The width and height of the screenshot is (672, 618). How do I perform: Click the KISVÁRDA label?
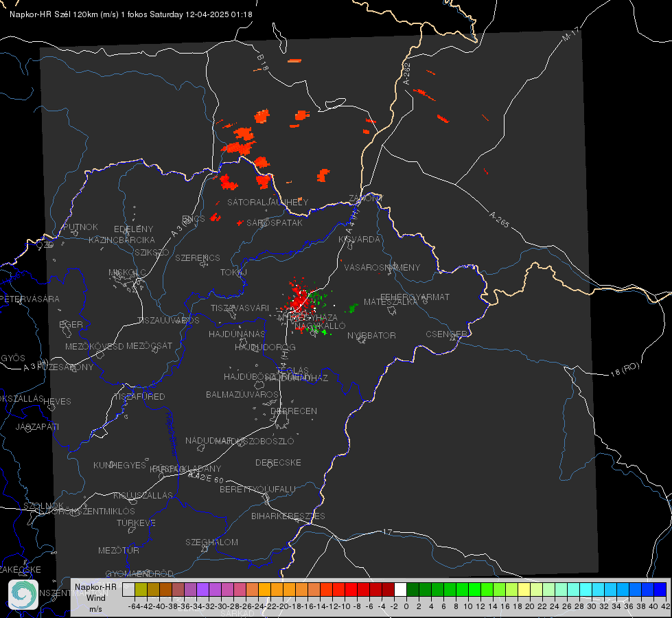[359, 240]
